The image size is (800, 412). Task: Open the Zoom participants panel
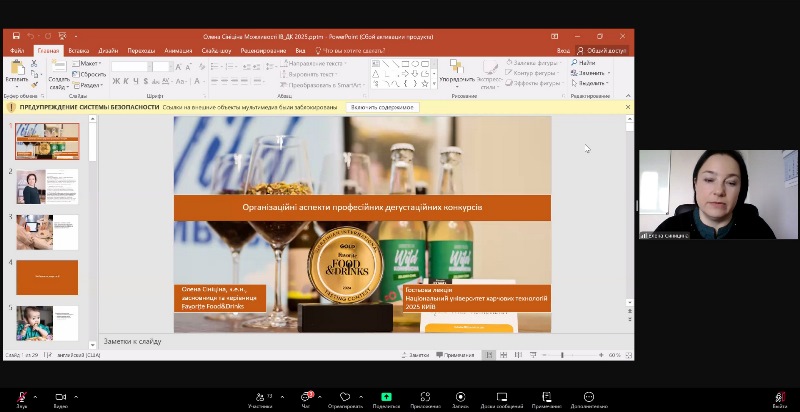click(260, 397)
